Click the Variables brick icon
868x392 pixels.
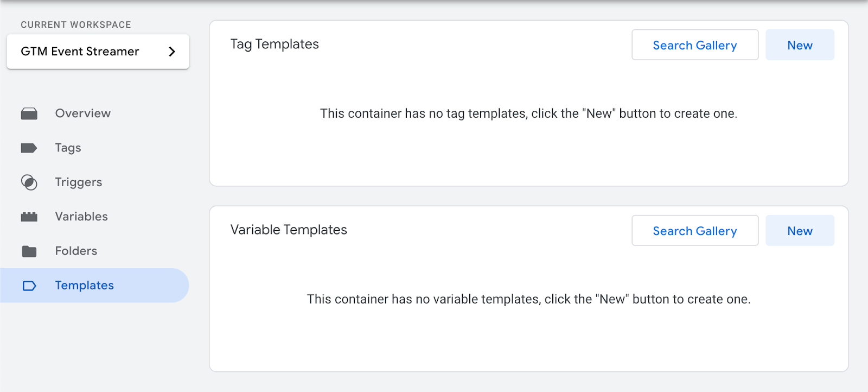29,217
